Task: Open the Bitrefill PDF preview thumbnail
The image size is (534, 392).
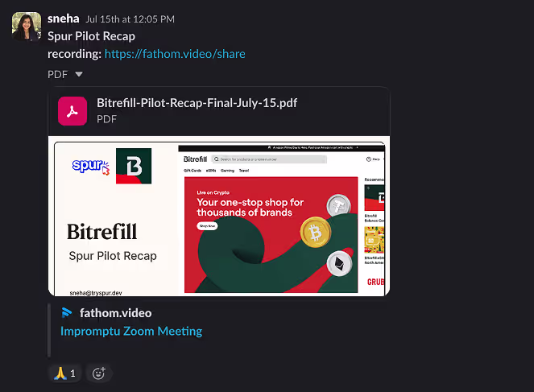Action: pyautogui.click(x=219, y=216)
